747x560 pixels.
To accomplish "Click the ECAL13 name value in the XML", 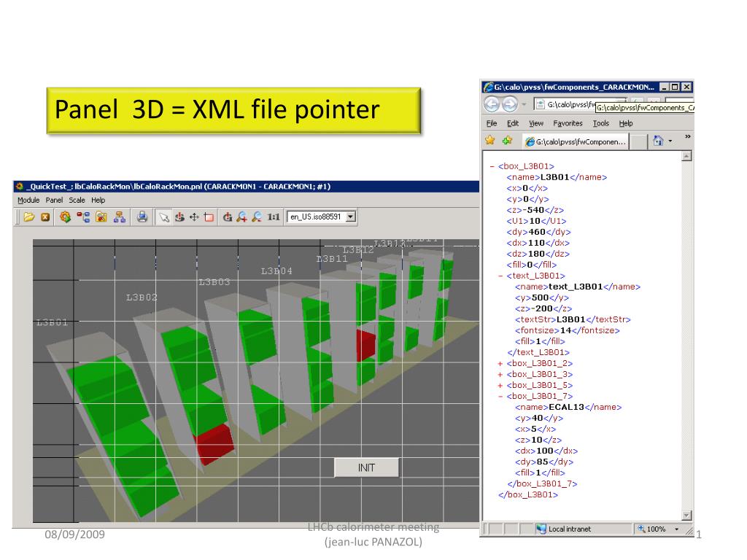I will click(566, 407).
